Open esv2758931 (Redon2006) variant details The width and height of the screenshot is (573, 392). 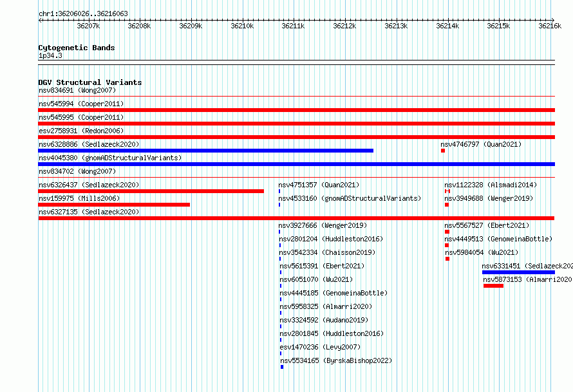pyautogui.click(x=81, y=131)
